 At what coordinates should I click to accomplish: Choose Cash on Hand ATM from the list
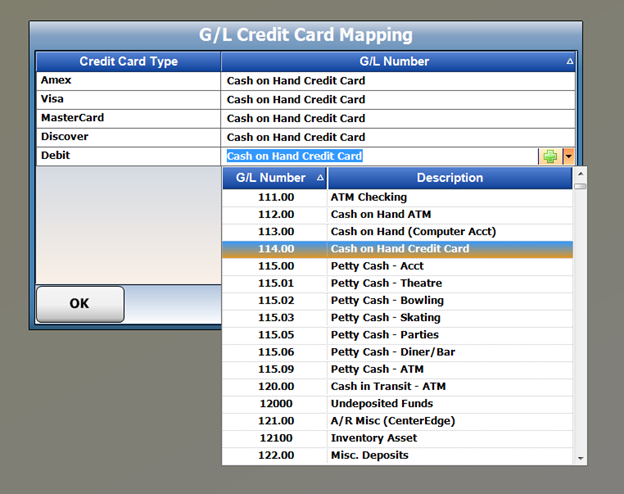coord(398,215)
